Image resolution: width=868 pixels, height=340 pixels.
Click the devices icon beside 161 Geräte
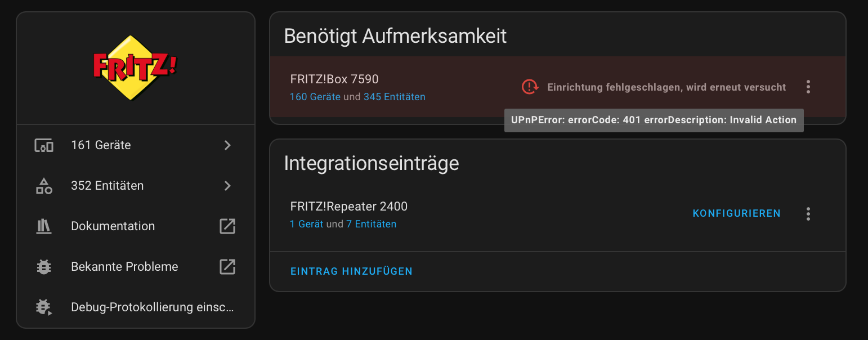click(x=44, y=145)
